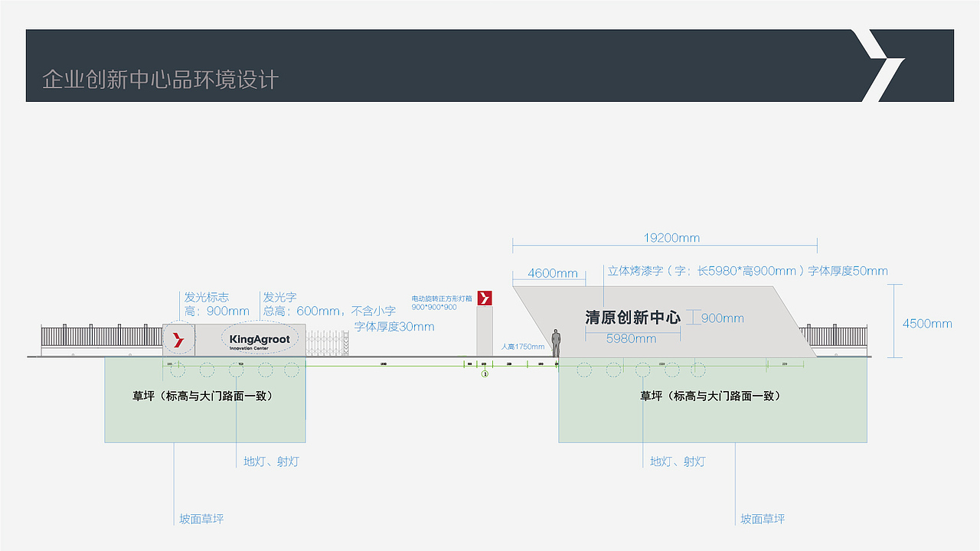Click the '字体厚度30mm' annotation
This screenshot has width=980, height=551.
[x=394, y=327]
